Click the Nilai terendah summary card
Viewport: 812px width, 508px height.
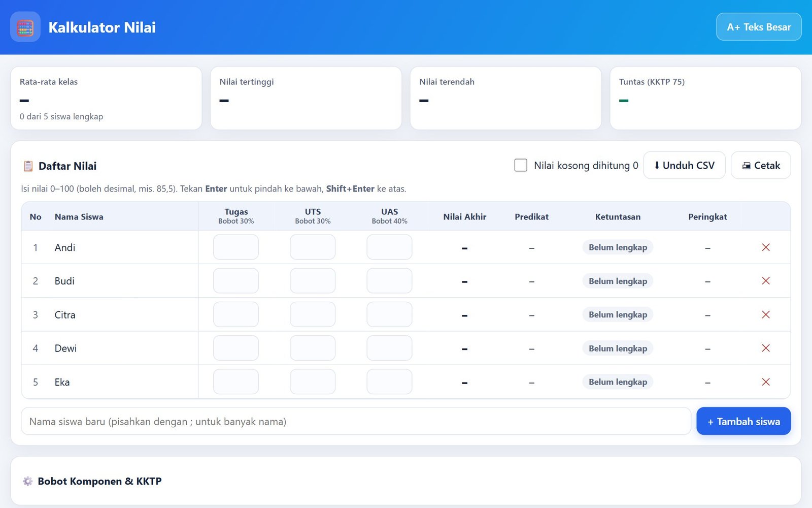click(x=506, y=98)
